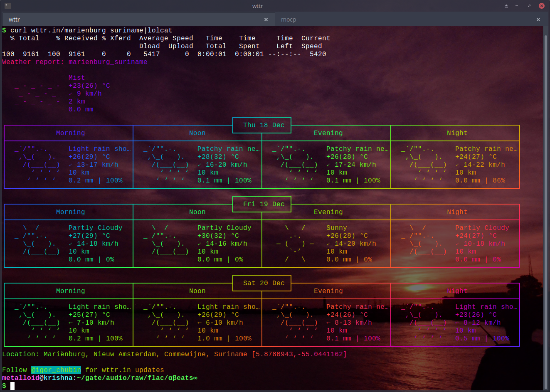Close the mocp tab

[x=538, y=20]
